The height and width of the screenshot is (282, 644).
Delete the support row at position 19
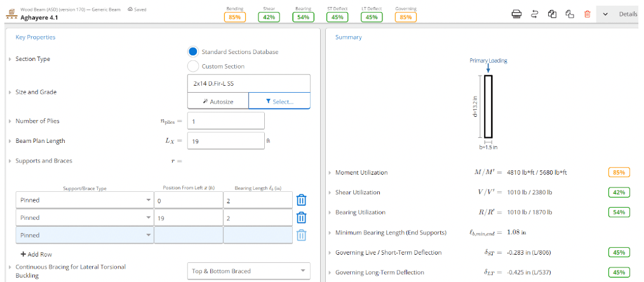(301, 218)
